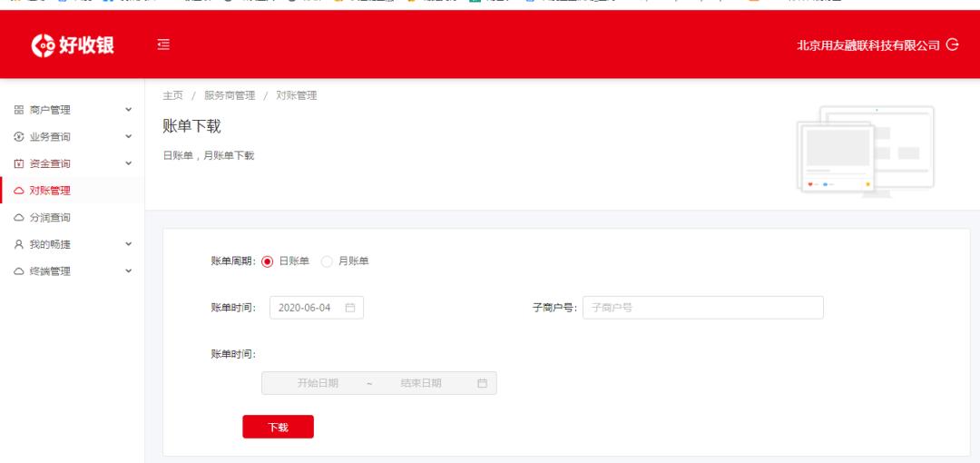Collapse the sidebar with the hamburger icon
The height and width of the screenshot is (463, 980).
coord(163,44)
